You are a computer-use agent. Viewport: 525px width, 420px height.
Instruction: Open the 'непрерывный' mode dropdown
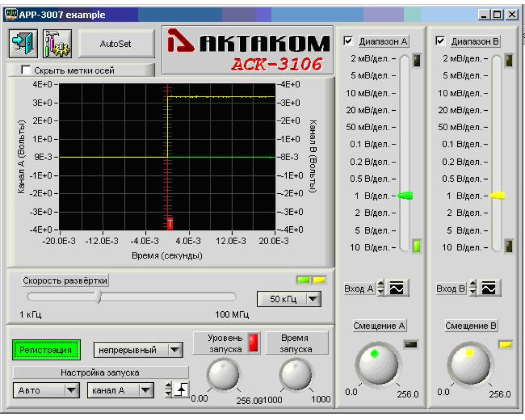pos(138,350)
